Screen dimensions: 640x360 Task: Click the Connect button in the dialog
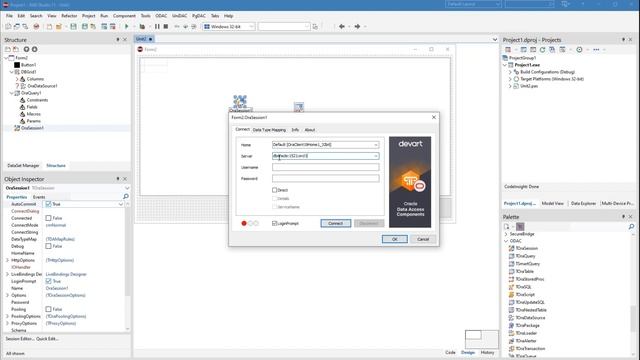336,223
